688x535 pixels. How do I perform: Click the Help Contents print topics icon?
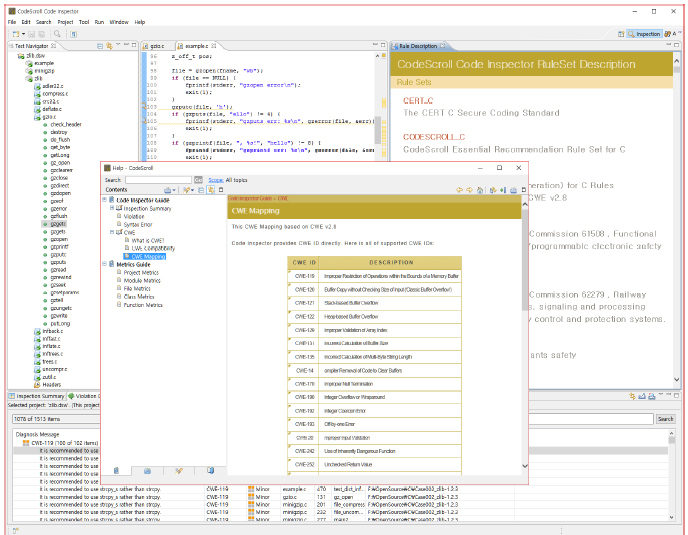point(167,190)
